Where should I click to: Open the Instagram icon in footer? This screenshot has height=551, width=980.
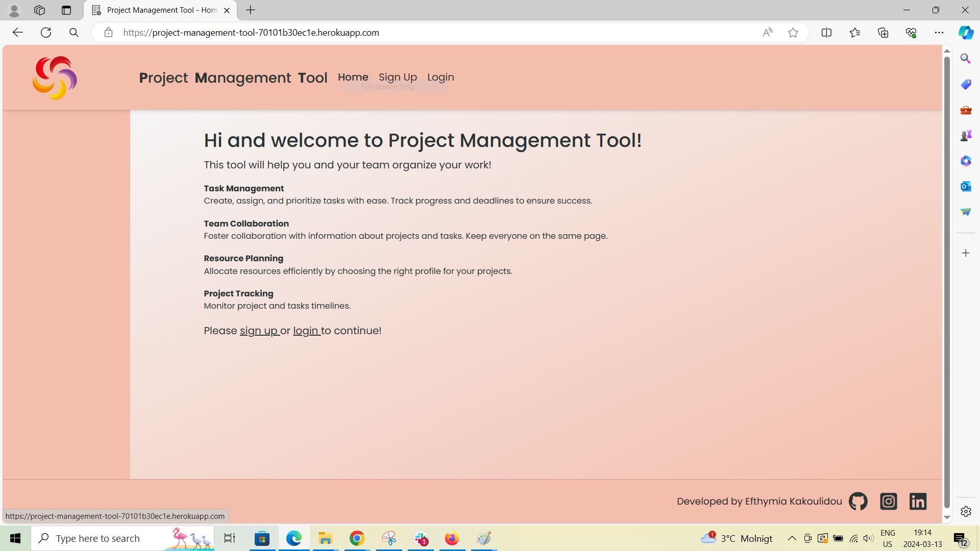point(888,502)
